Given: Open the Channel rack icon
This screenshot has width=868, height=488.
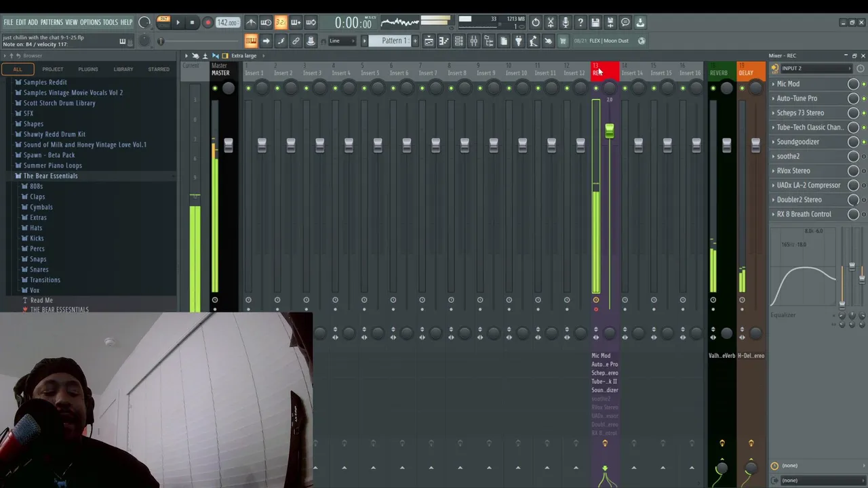Looking at the screenshot, I should pos(458,41).
